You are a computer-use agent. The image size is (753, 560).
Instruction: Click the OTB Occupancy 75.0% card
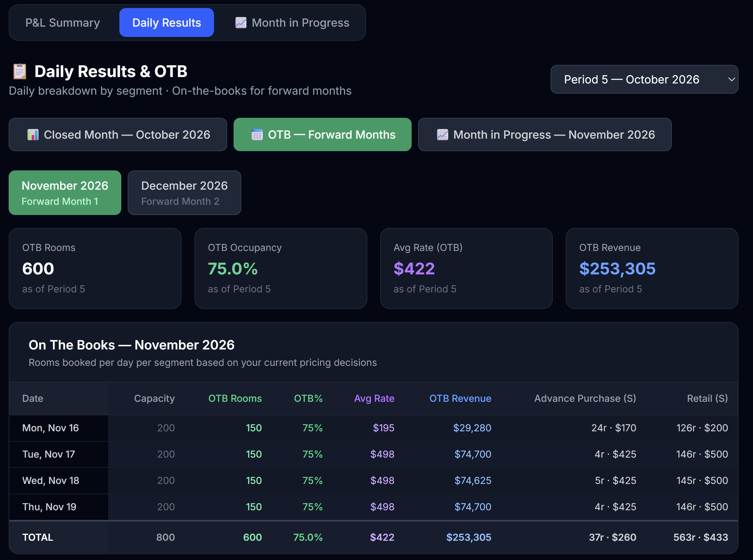tap(281, 269)
